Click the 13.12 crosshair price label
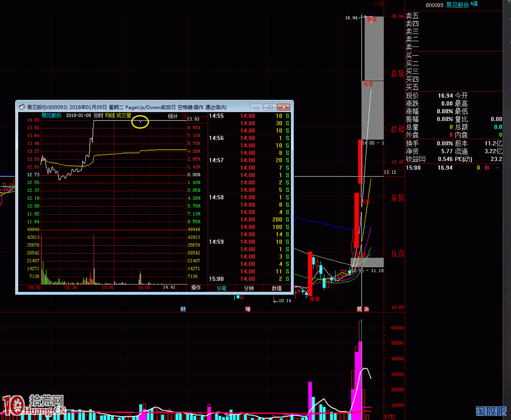The height and width of the screenshot is (420, 511). tap(390, 172)
